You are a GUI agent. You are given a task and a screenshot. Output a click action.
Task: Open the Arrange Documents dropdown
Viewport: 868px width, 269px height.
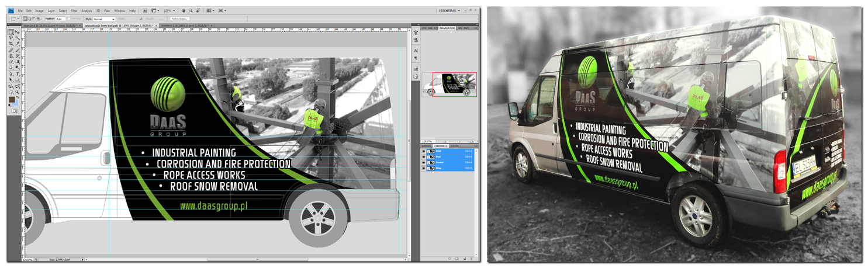coord(210,11)
